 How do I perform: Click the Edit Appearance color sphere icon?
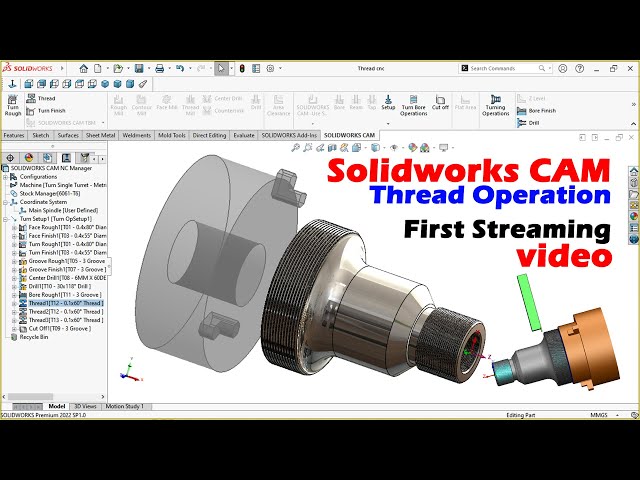pos(413,148)
